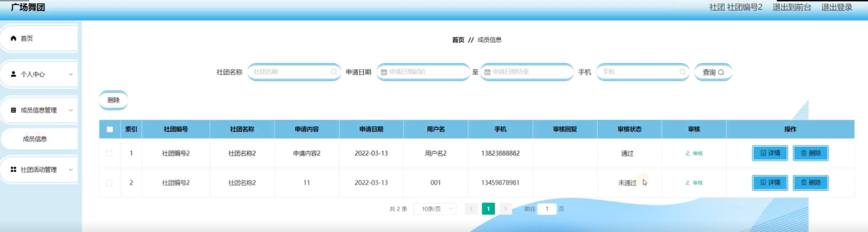Click the 社团 社团编号2 user label
868x232 pixels.
(x=736, y=8)
